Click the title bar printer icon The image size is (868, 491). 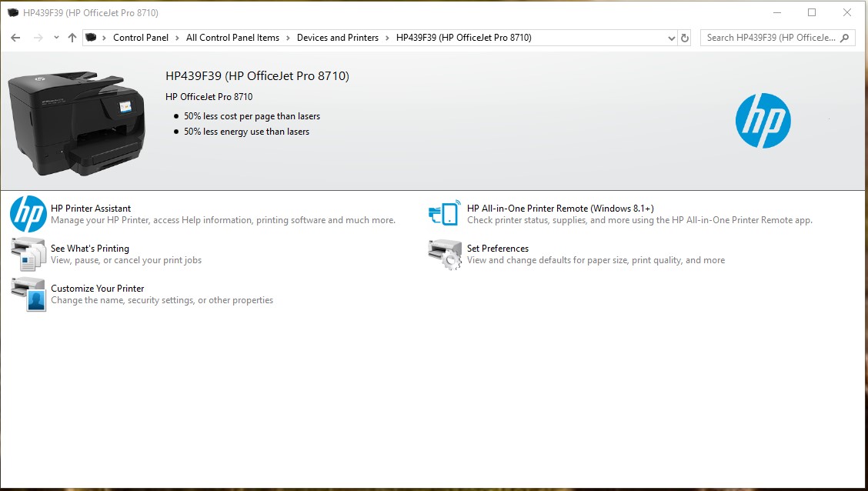click(x=13, y=12)
